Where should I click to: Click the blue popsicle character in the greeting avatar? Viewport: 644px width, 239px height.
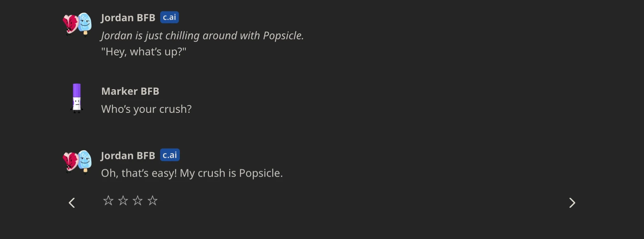click(85, 23)
